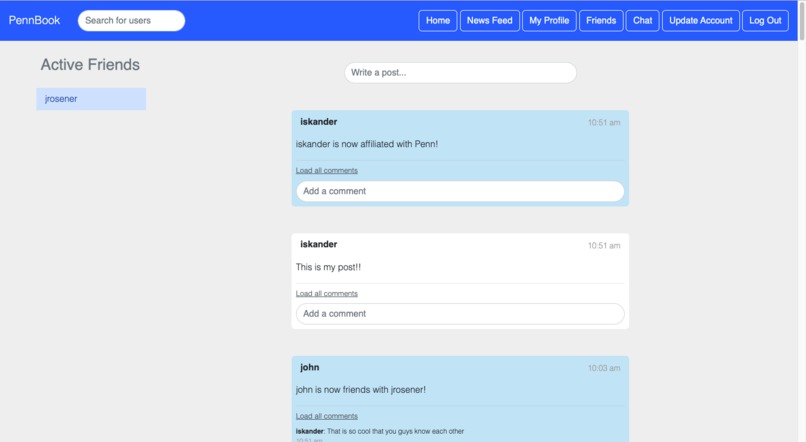This screenshot has width=806, height=442.
Task: Select text 'iskander is now affiliated with Penn!'
Action: pyautogui.click(x=367, y=144)
